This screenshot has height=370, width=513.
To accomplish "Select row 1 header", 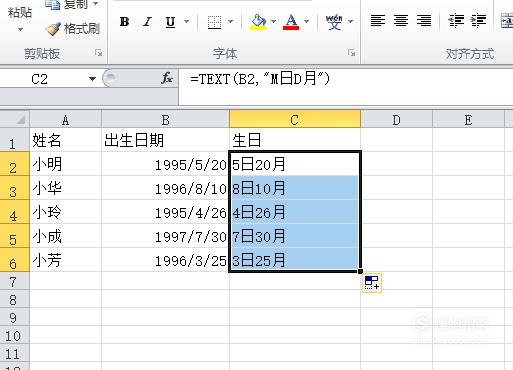I will pos(15,140).
